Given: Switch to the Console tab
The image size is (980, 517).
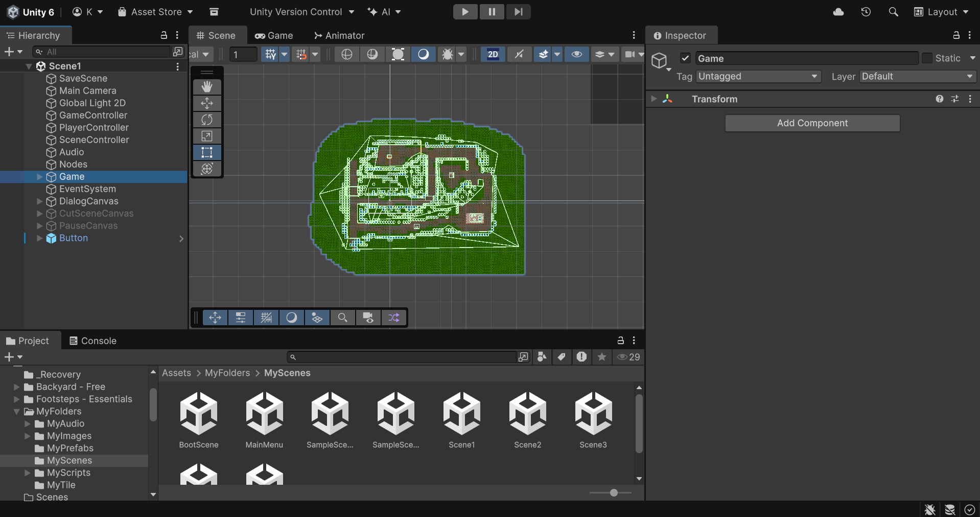Looking at the screenshot, I should pos(93,341).
